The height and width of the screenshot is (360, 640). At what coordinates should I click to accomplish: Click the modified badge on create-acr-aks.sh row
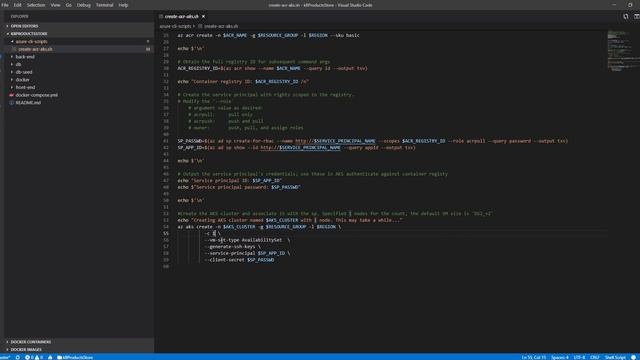coord(148,49)
